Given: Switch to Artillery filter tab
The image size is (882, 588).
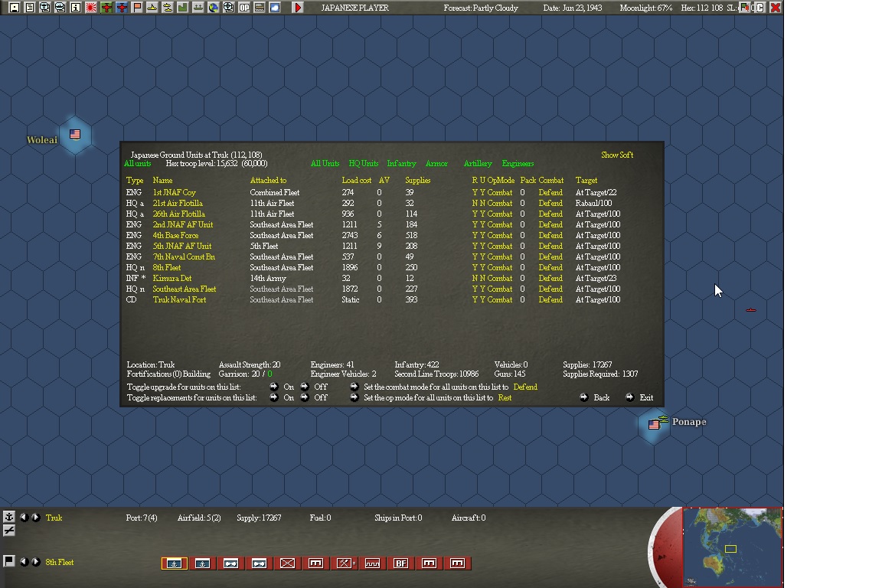Looking at the screenshot, I should 478,163.
